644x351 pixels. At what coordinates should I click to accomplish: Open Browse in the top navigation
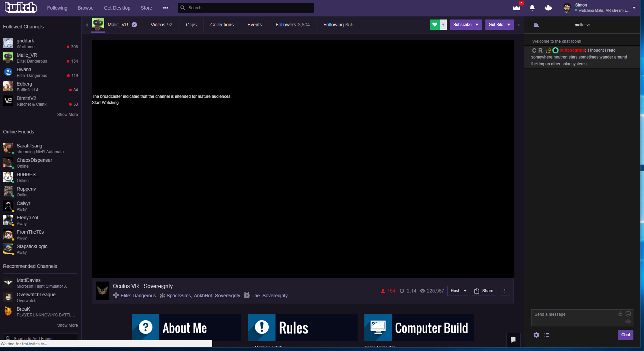click(85, 8)
